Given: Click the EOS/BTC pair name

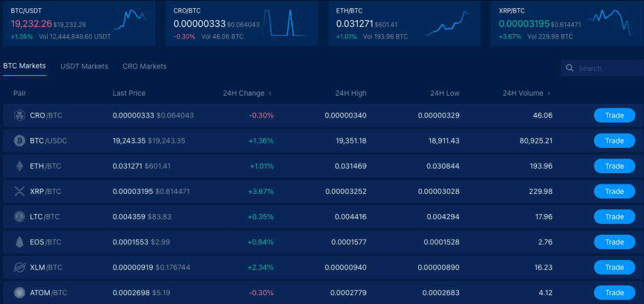Looking at the screenshot, I should pyautogui.click(x=45, y=242).
